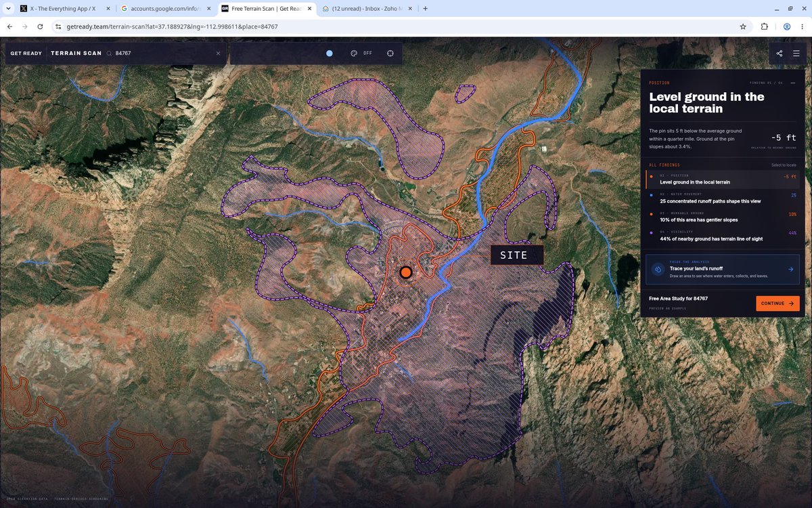Open the tab search dropdown

pos(7,9)
